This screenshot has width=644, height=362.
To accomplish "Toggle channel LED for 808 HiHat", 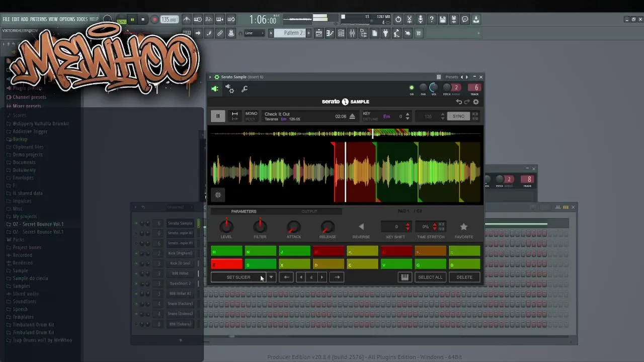I will click(x=135, y=274).
